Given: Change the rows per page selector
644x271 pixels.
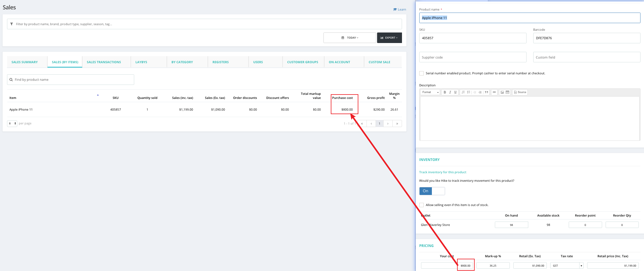Looking at the screenshot, I should tap(12, 124).
